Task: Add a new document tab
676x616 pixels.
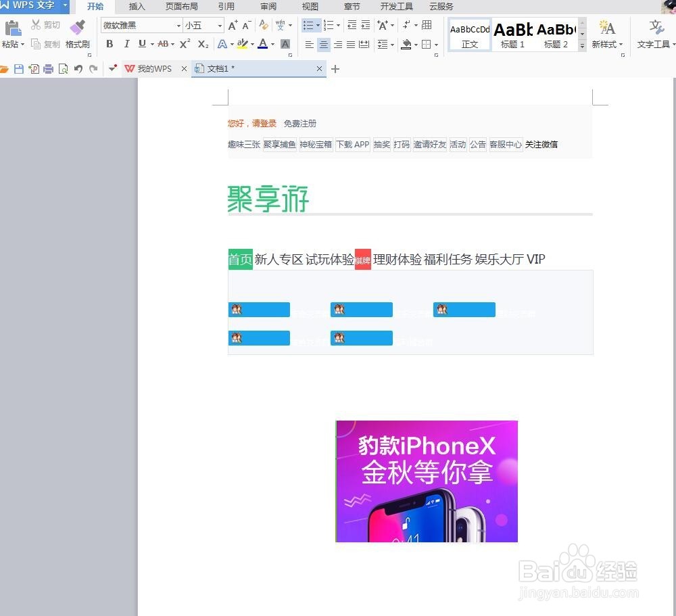Action: pos(335,69)
